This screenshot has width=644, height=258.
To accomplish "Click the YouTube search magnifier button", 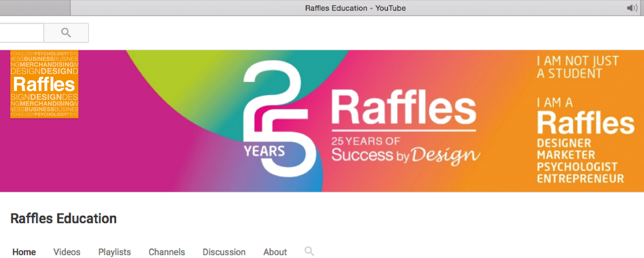I will [x=66, y=32].
